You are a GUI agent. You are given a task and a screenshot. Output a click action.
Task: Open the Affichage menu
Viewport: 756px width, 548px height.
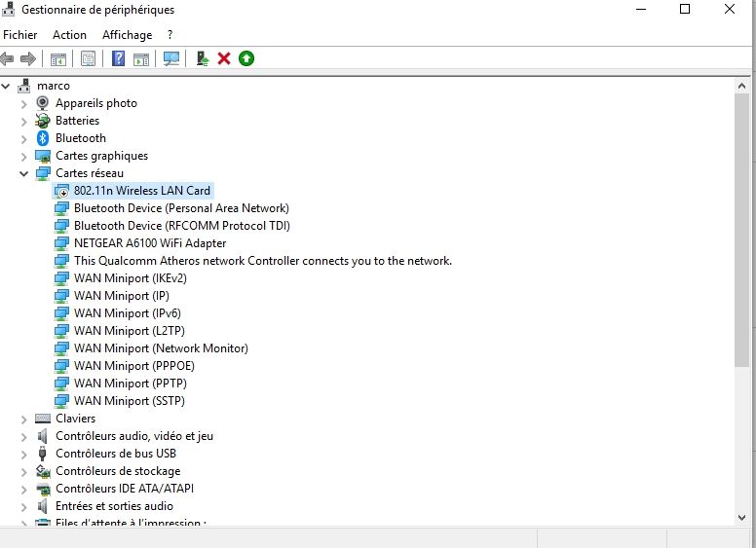(x=127, y=35)
